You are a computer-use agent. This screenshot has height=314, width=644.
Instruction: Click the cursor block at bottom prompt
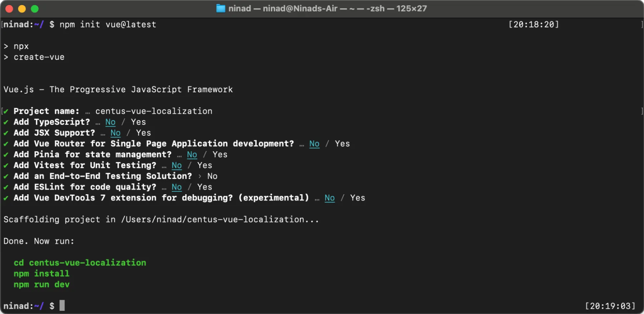(62, 306)
